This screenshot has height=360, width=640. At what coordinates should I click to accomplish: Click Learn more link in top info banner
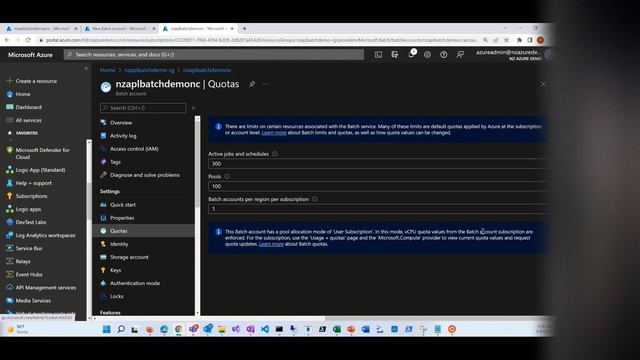click(274, 133)
